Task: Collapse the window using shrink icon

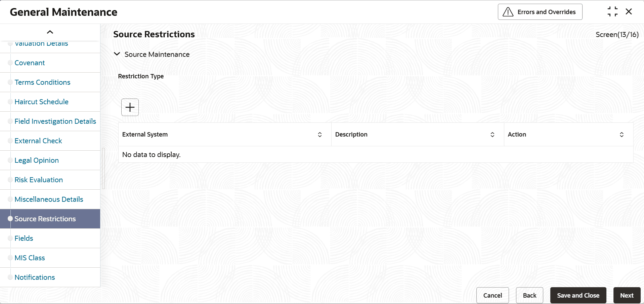Action: click(612, 12)
